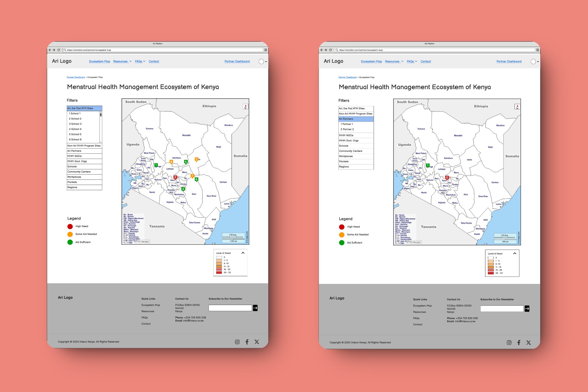Collapse Level of Need panel in right mockup
This screenshot has width=588, height=392.
pos(515,253)
